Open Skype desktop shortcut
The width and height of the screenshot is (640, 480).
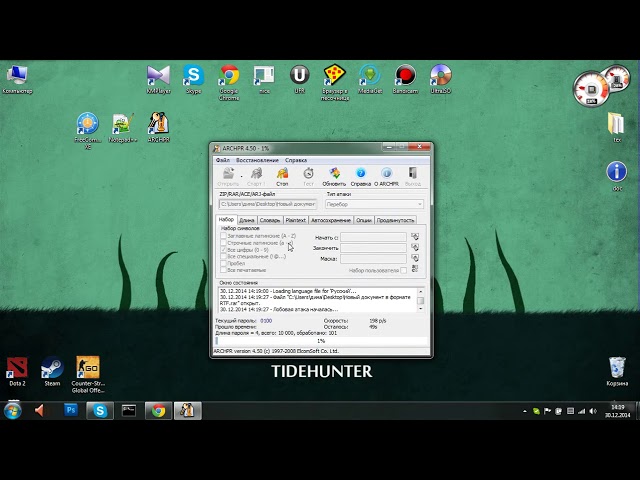pyautogui.click(x=193, y=79)
